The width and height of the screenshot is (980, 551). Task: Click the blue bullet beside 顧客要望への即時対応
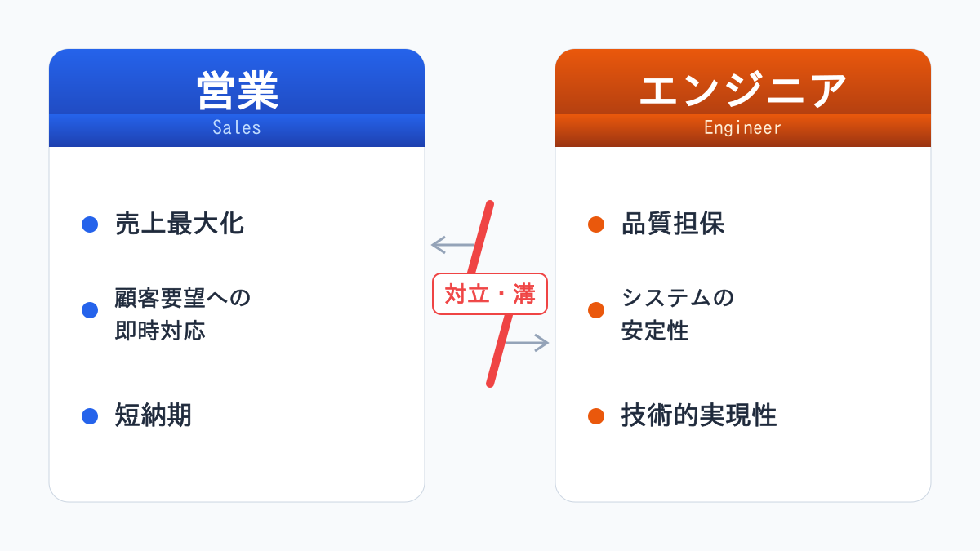coord(90,310)
